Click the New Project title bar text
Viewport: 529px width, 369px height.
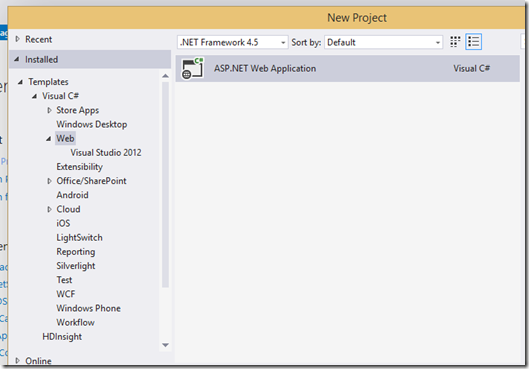pyautogui.click(x=357, y=18)
